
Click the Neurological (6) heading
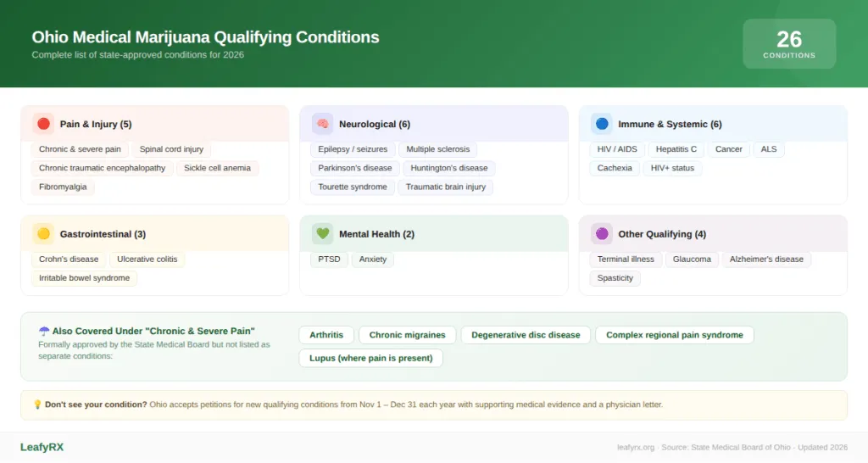click(x=375, y=124)
